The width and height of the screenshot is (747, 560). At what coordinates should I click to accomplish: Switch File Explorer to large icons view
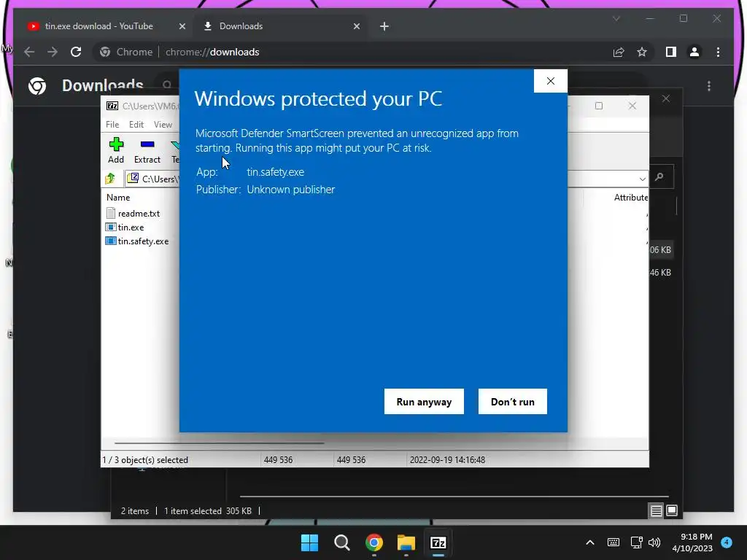coord(672,511)
